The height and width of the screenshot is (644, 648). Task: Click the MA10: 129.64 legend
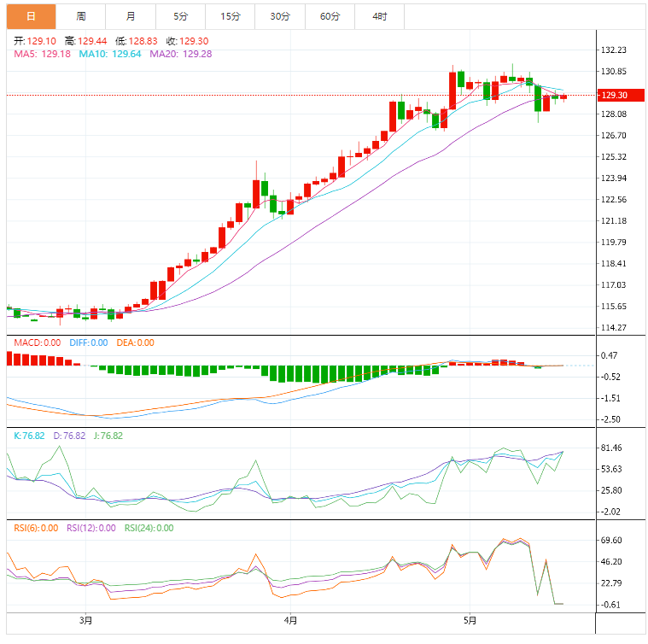[110, 54]
